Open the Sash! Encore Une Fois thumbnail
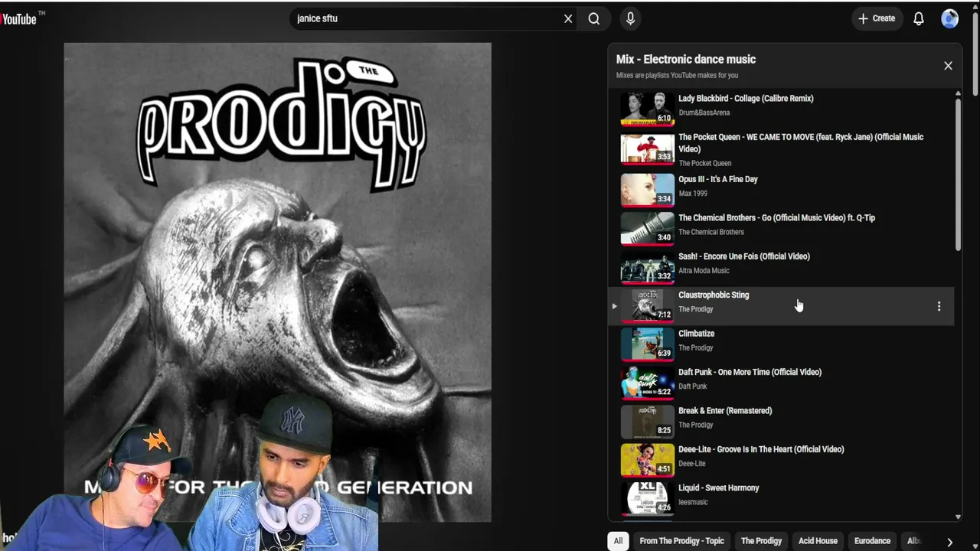The height and width of the screenshot is (551, 980). point(647,267)
